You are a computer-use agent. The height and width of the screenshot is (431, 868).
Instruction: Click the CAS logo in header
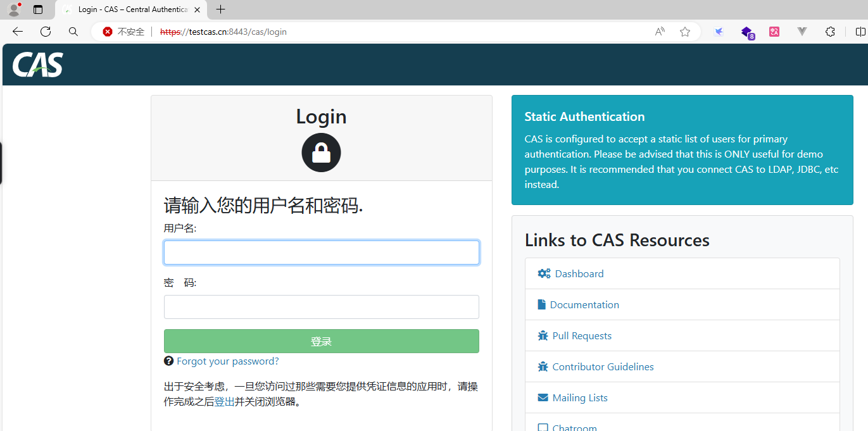click(38, 65)
